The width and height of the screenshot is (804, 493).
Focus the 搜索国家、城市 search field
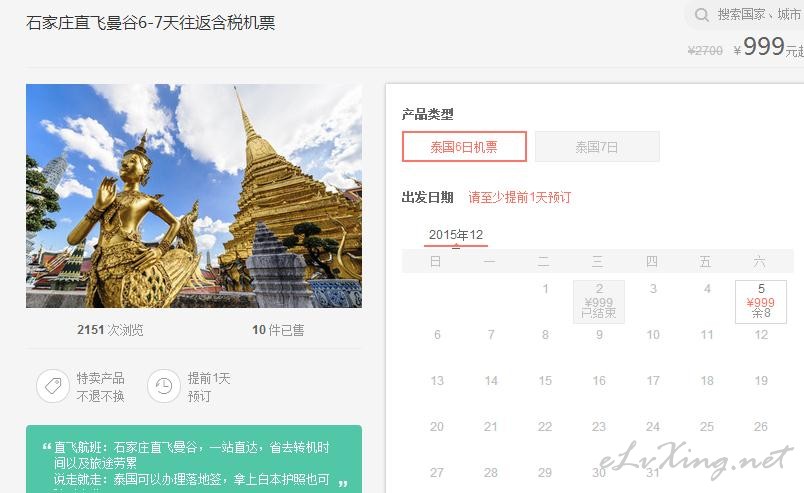click(750, 15)
